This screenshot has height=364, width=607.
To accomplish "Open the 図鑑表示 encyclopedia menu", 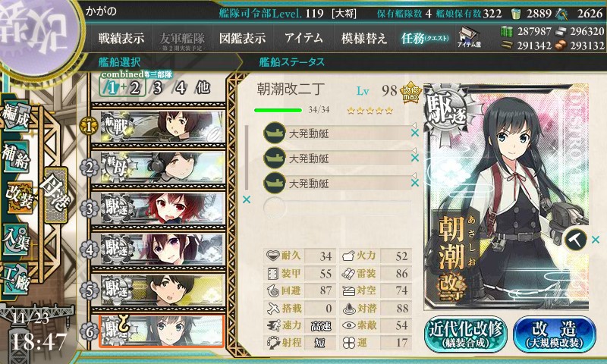I will pos(242,38).
